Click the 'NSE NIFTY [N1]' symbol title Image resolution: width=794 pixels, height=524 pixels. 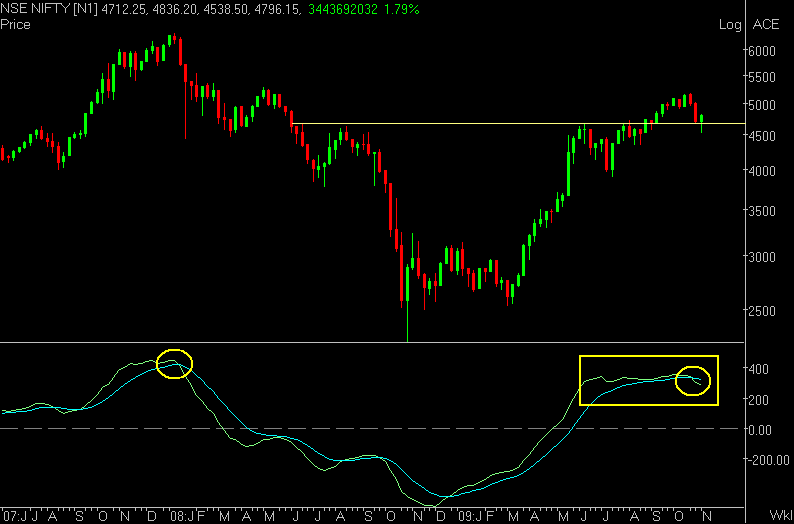click(50, 10)
